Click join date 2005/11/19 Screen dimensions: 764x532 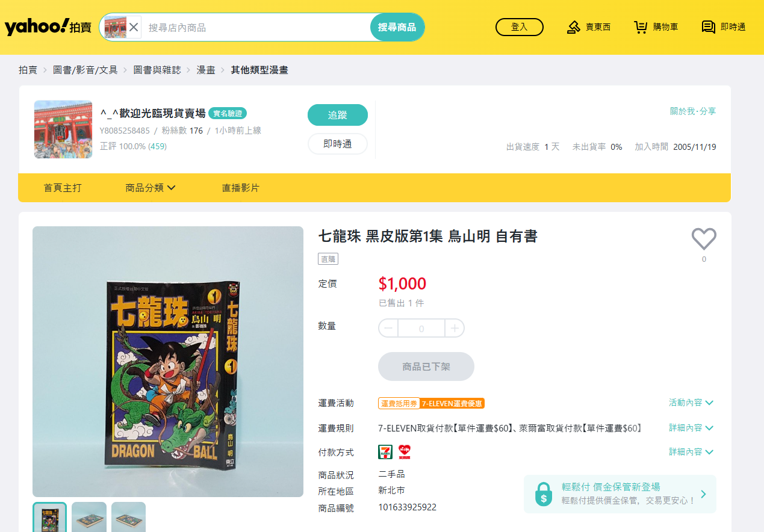(694, 147)
